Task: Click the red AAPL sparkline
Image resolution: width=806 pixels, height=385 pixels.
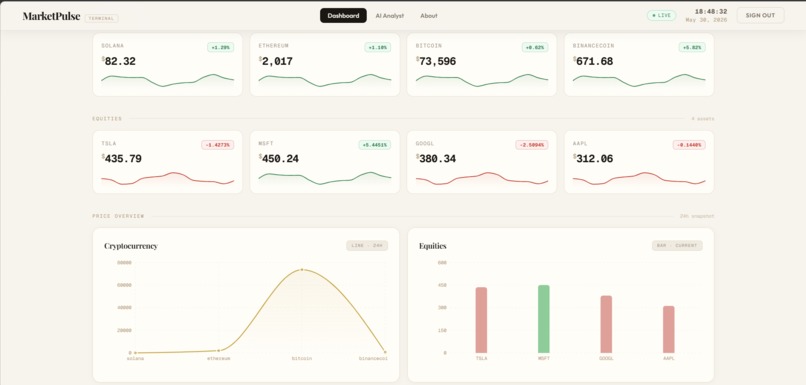Action: pyautogui.click(x=639, y=178)
